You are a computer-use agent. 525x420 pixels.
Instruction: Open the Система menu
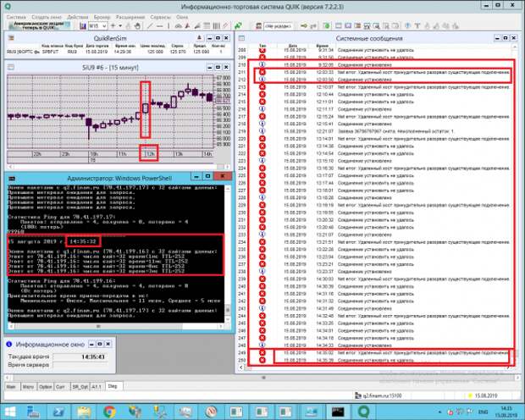click(x=16, y=17)
